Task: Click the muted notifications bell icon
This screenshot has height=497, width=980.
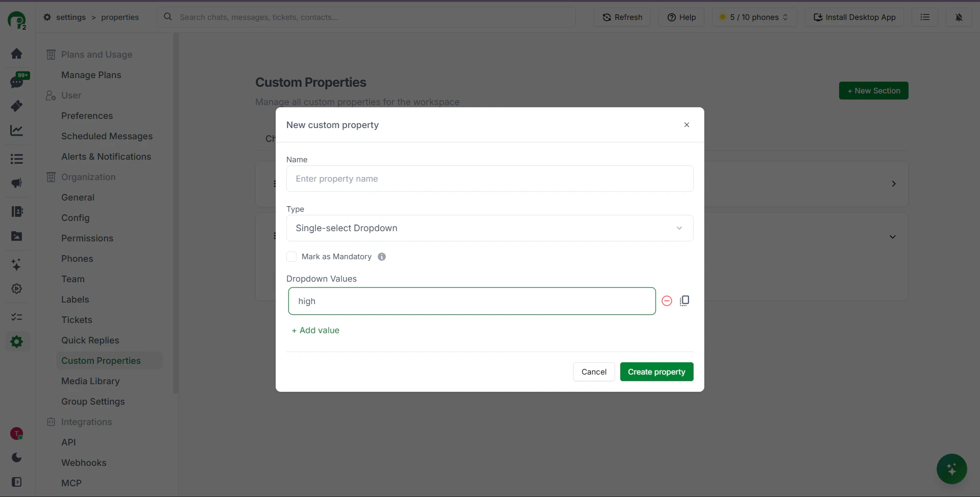Action: [959, 17]
